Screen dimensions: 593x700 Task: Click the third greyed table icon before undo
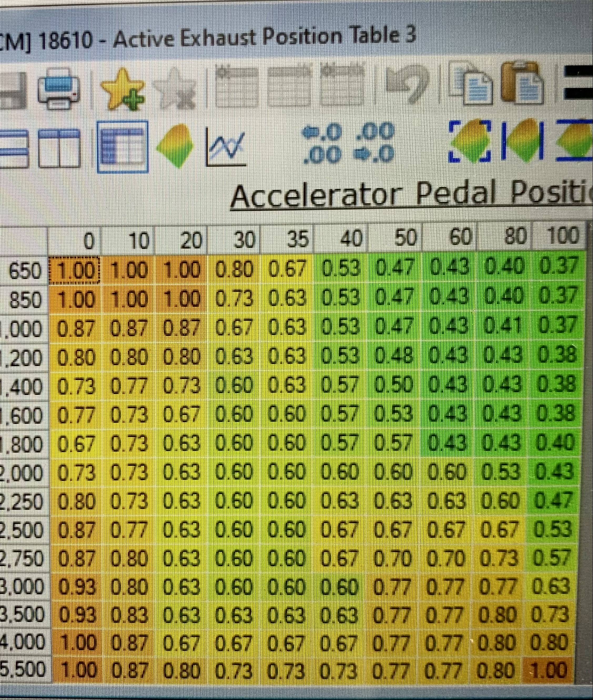point(342,85)
